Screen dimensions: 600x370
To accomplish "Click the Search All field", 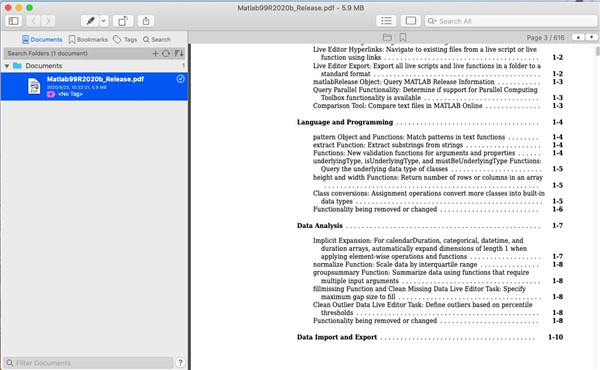I will coord(511,21).
